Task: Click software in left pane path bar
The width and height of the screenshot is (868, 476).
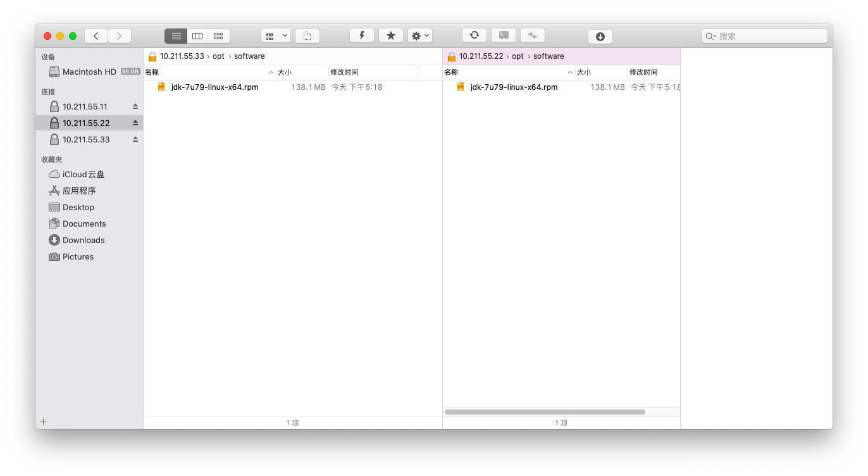Action: (249, 56)
